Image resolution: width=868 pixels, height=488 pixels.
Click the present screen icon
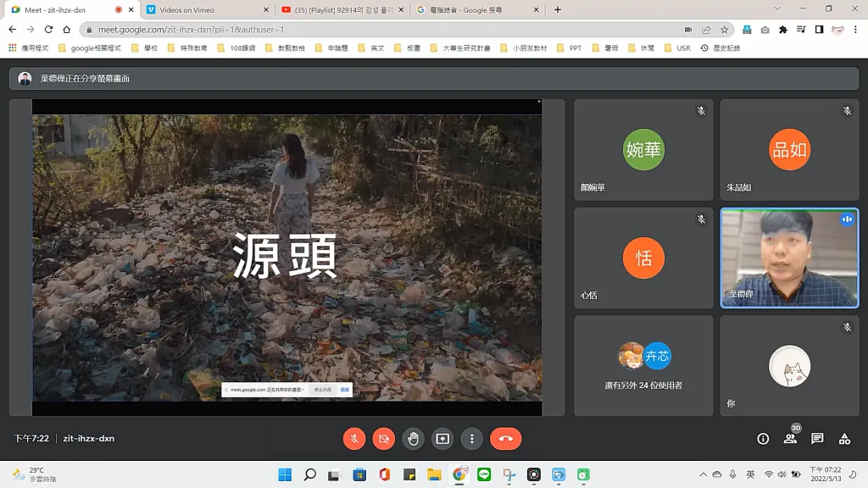pyautogui.click(x=442, y=439)
